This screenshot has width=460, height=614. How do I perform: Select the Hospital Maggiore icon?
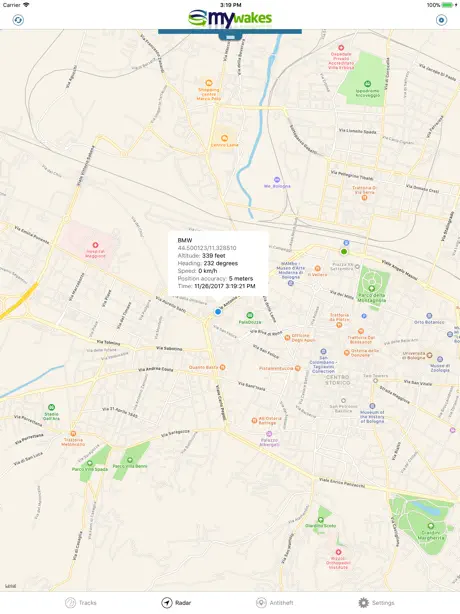point(95,244)
